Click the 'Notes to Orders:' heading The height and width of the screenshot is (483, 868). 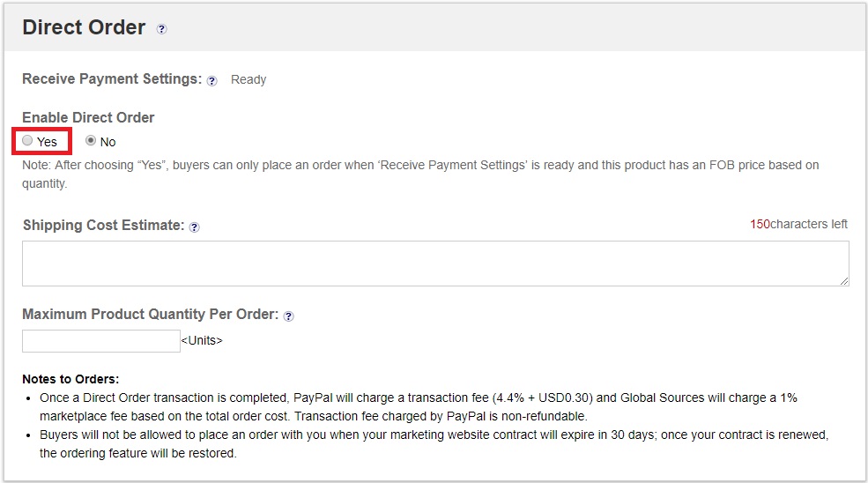tap(70, 379)
